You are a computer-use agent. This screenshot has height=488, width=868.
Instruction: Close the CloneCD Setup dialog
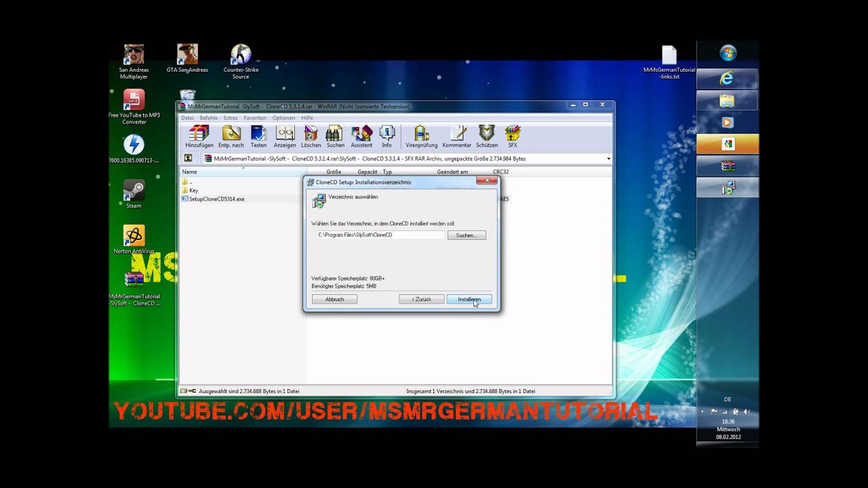tap(486, 181)
